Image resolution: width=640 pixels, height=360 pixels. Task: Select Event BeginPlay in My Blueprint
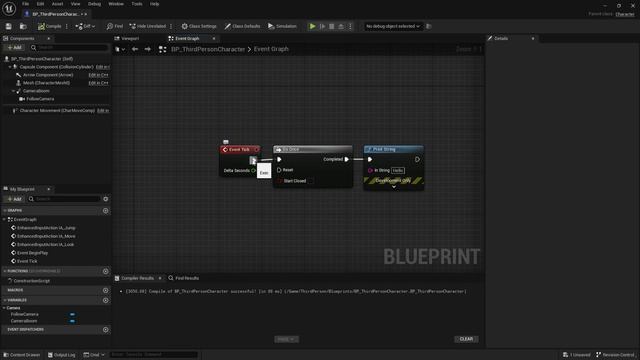click(x=32, y=253)
